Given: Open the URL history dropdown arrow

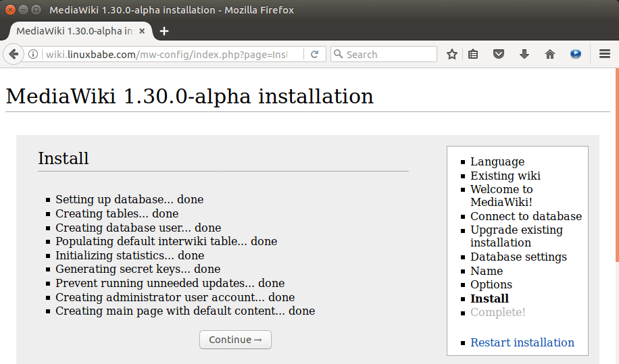Looking at the screenshot, I should point(295,55).
